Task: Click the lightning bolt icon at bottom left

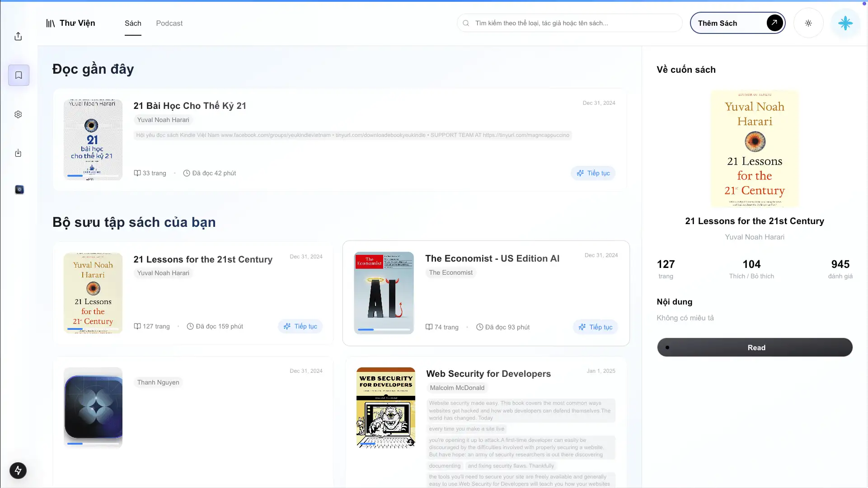Action: click(x=18, y=471)
